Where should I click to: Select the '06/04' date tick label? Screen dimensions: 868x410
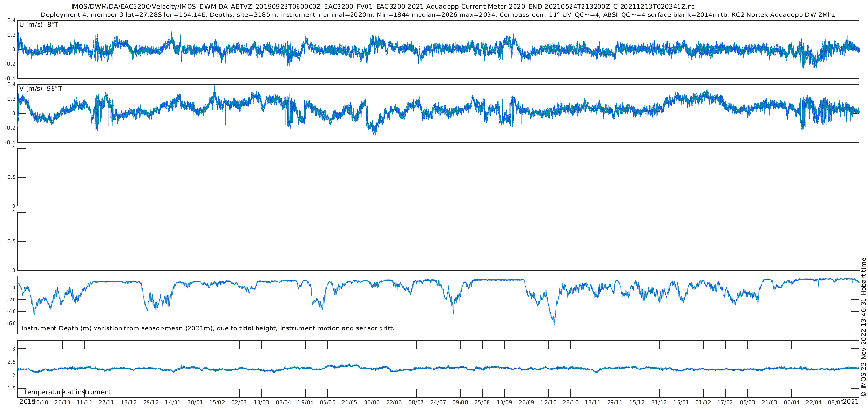pyautogui.click(x=792, y=402)
